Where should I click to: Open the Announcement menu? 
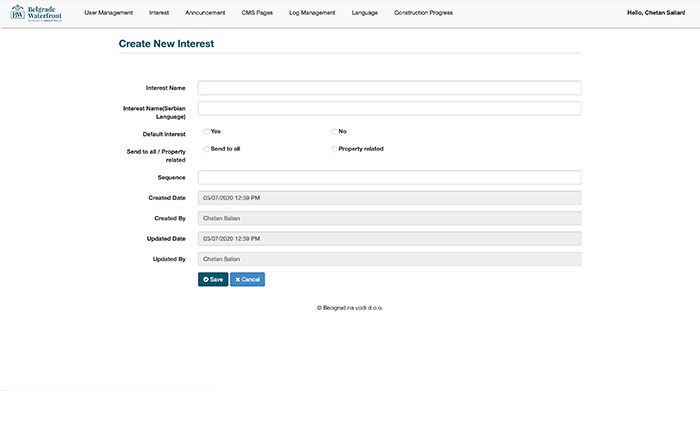coord(205,13)
